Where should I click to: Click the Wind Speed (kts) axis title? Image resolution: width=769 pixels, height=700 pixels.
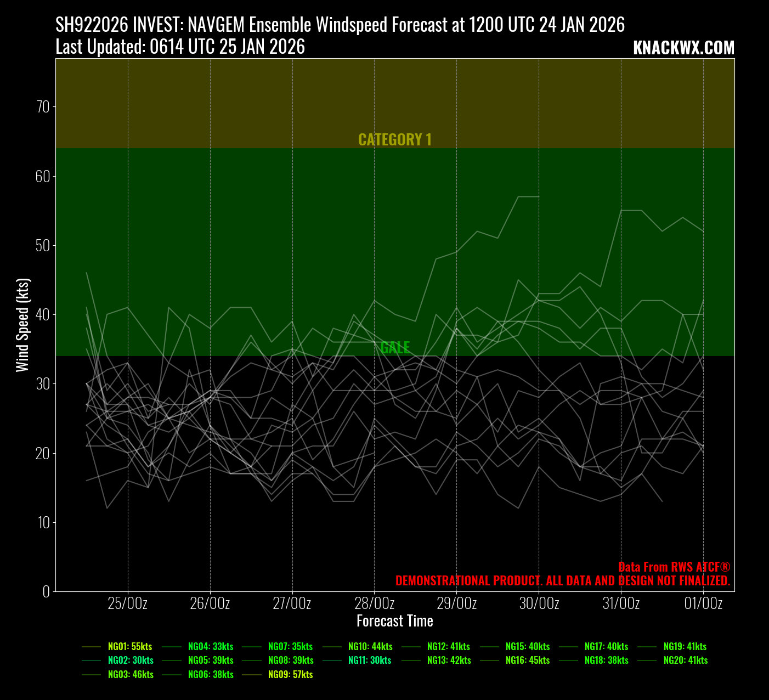(x=22, y=325)
